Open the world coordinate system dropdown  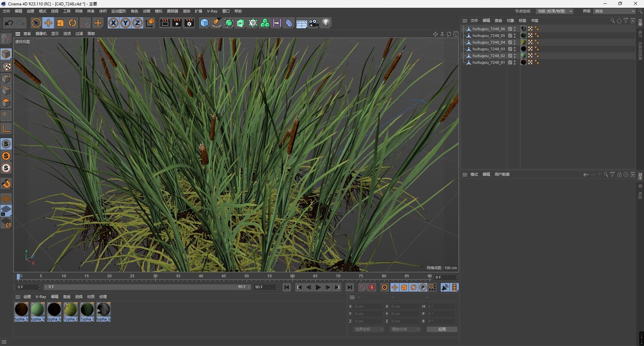(368, 329)
